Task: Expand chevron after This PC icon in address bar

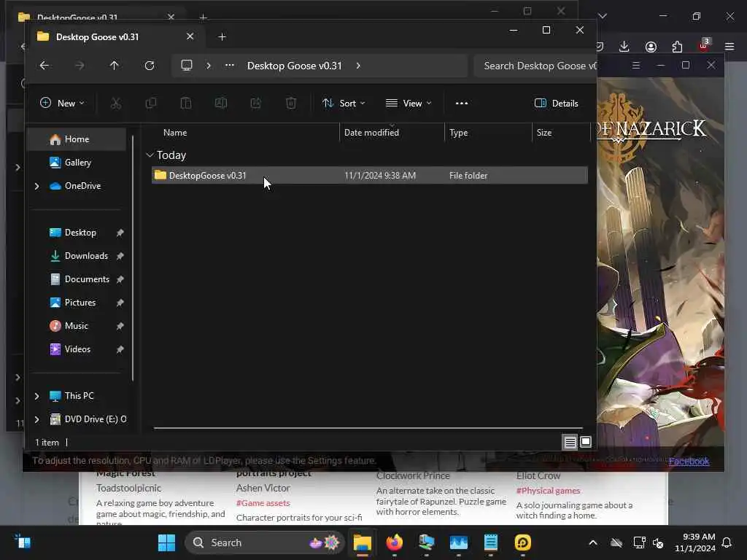Action: (208, 65)
